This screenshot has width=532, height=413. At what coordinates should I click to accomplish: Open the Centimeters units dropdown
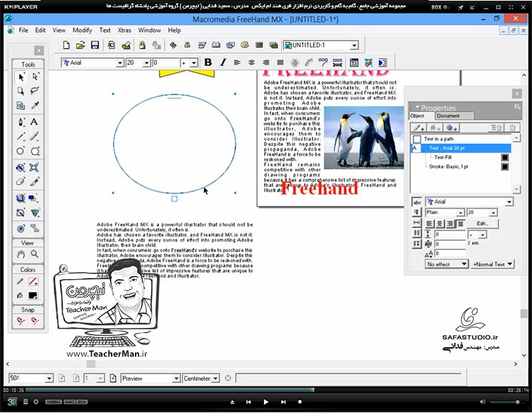pyautogui.click(x=215, y=378)
